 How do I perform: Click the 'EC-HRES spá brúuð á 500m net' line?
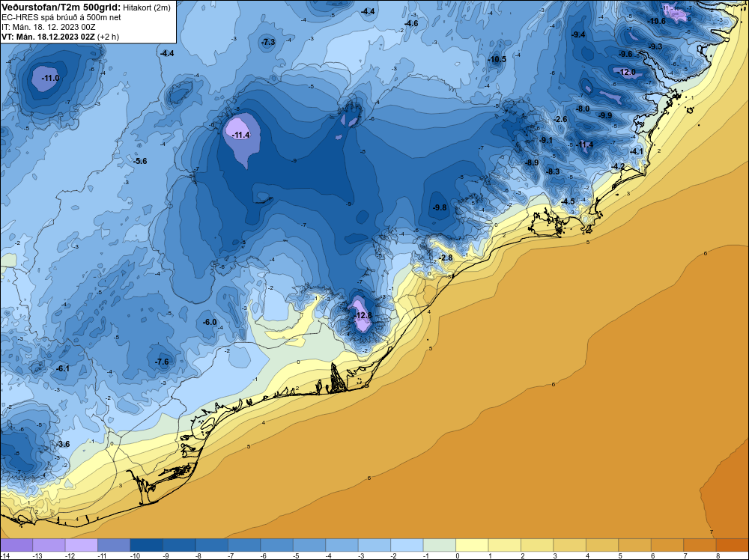click(x=61, y=17)
